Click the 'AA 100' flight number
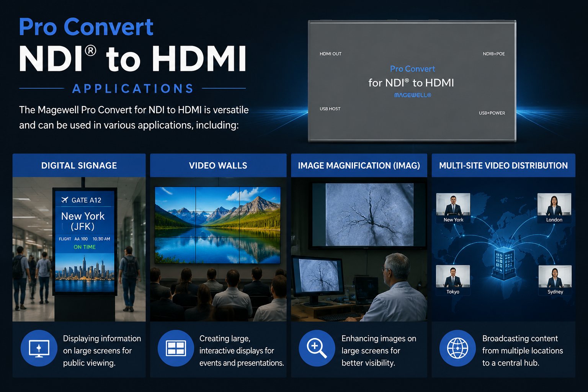Viewport: 588px width, 392px height. point(81,239)
